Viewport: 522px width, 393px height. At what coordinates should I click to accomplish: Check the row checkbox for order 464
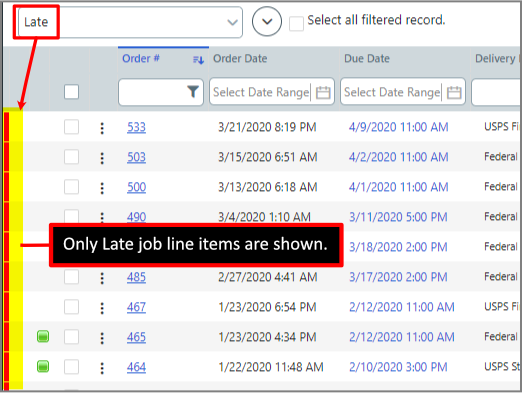pyautogui.click(x=71, y=367)
